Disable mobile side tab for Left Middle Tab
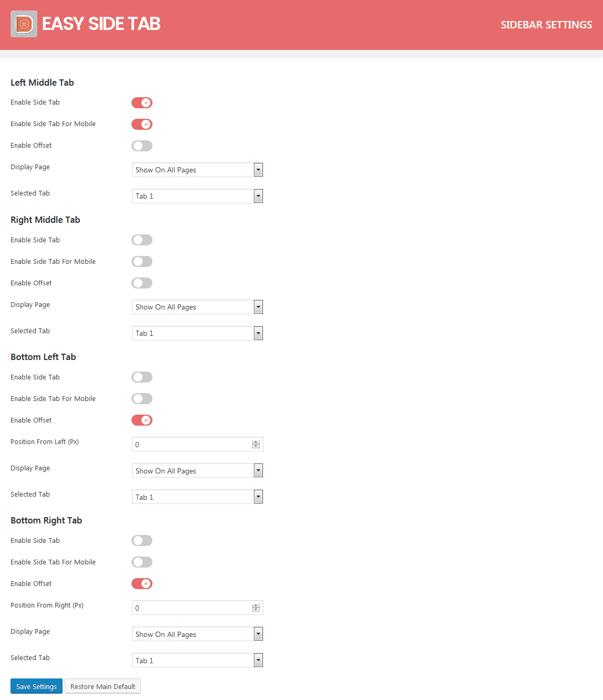Screen dimensions: 603x700 tap(141, 124)
